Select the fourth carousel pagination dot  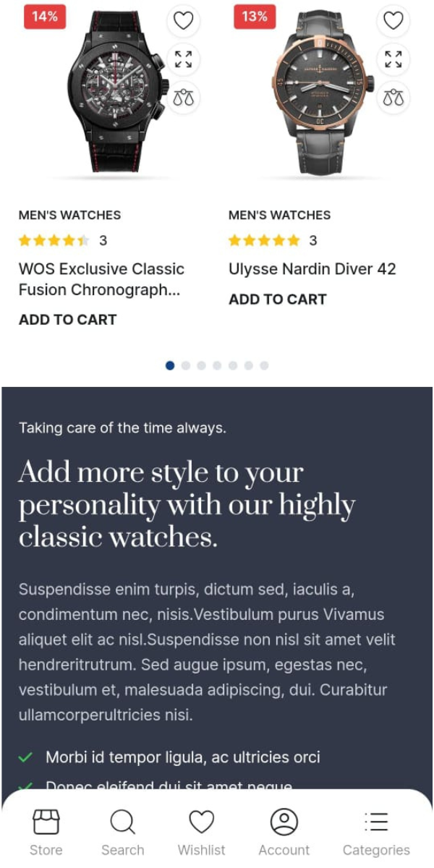[x=217, y=366]
